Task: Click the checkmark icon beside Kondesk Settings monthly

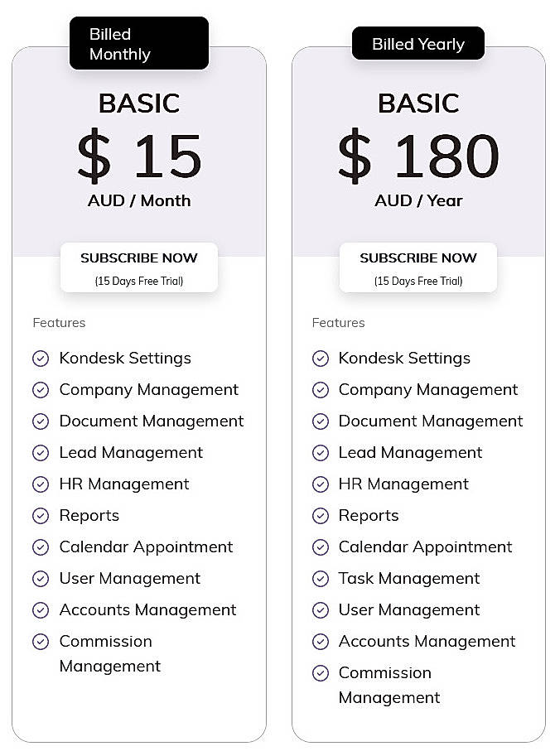Action: pos(41,359)
